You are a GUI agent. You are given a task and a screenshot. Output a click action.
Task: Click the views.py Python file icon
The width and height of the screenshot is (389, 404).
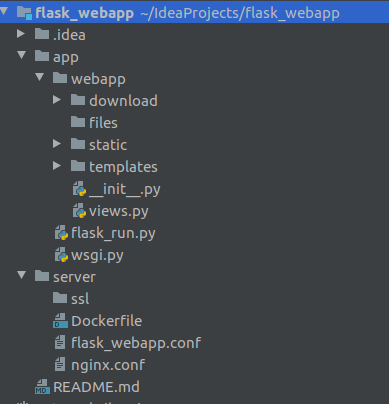[x=79, y=211]
